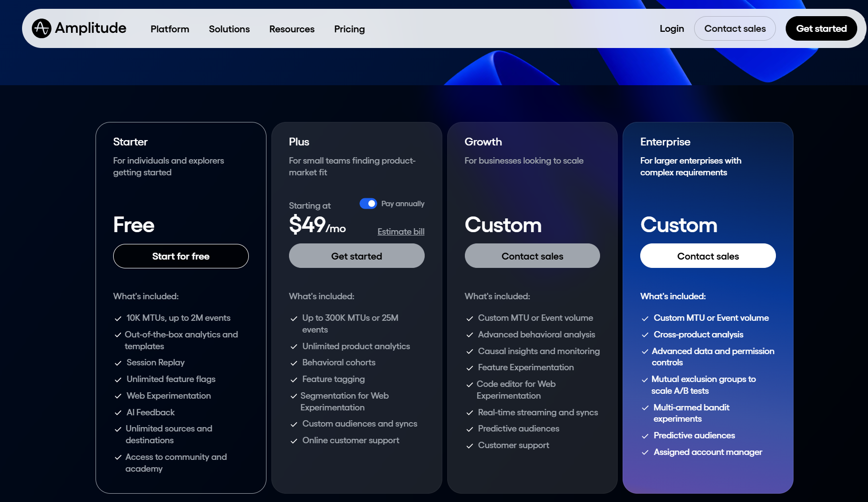Image resolution: width=868 pixels, height=502 pixels.
Task: Click the Amplitude logo icon
Action: 42,28
